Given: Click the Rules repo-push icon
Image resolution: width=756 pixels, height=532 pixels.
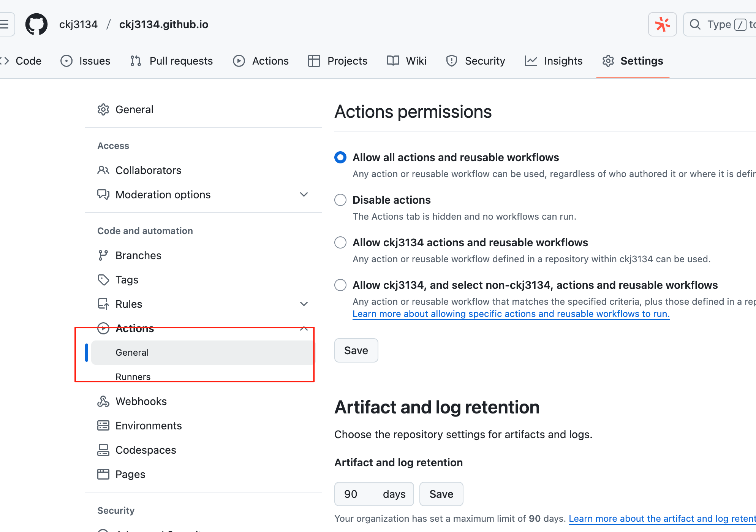Looking at the screenshot, I should (x=103, y=304).
